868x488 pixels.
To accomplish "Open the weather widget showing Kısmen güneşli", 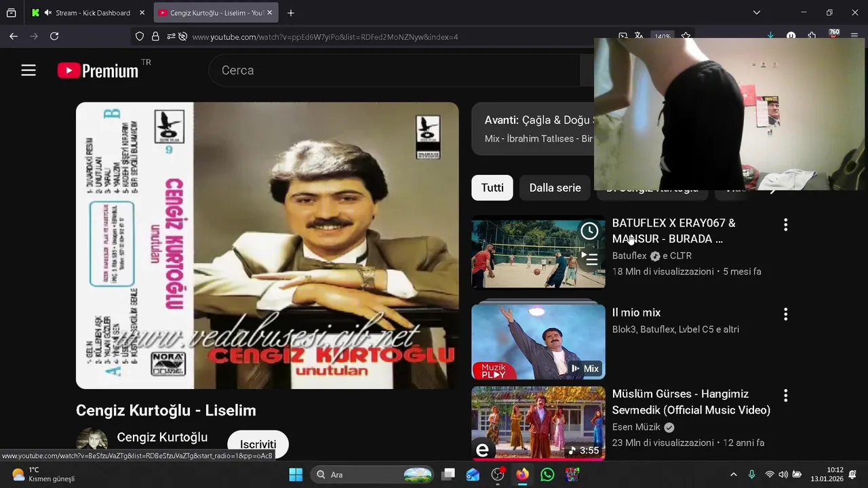I will tap(44, 474).
